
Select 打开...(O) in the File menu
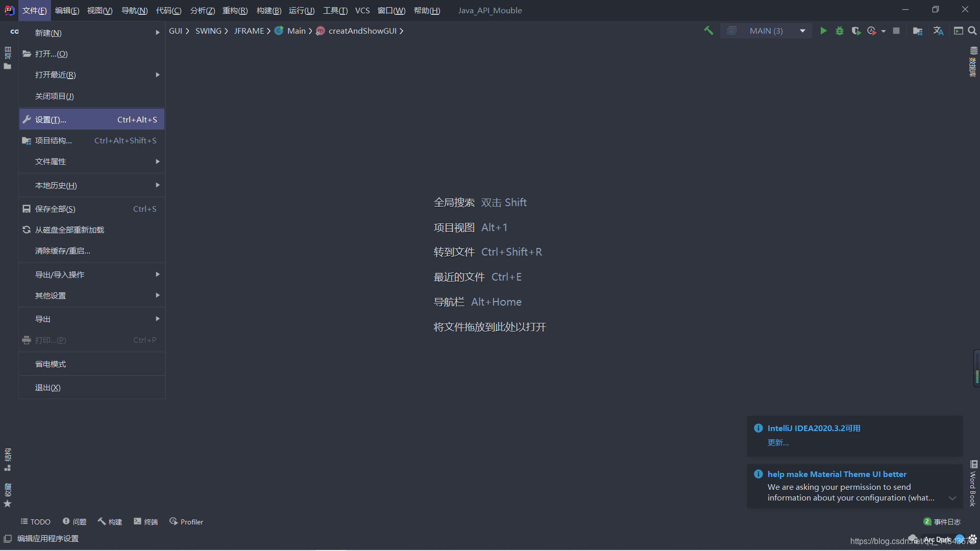pos(92,54)
